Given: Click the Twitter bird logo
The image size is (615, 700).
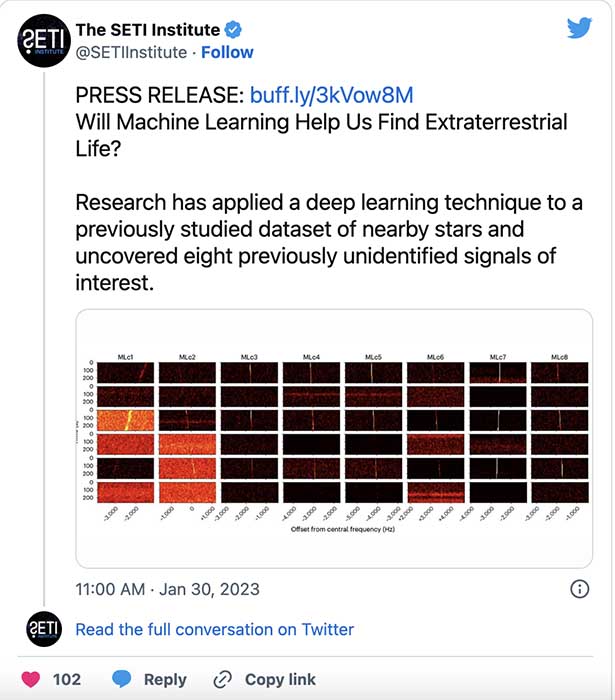Looking at the screenshot, I should point(579,28).
